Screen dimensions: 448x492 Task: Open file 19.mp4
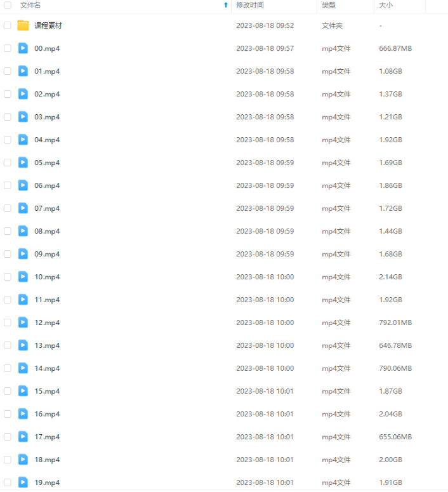47,482
